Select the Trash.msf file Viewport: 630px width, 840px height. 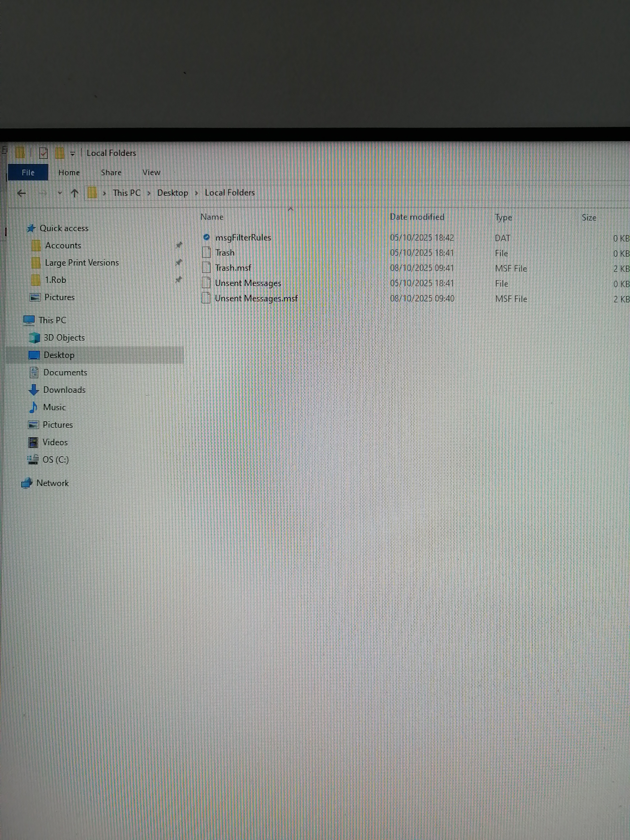(233, 268)
